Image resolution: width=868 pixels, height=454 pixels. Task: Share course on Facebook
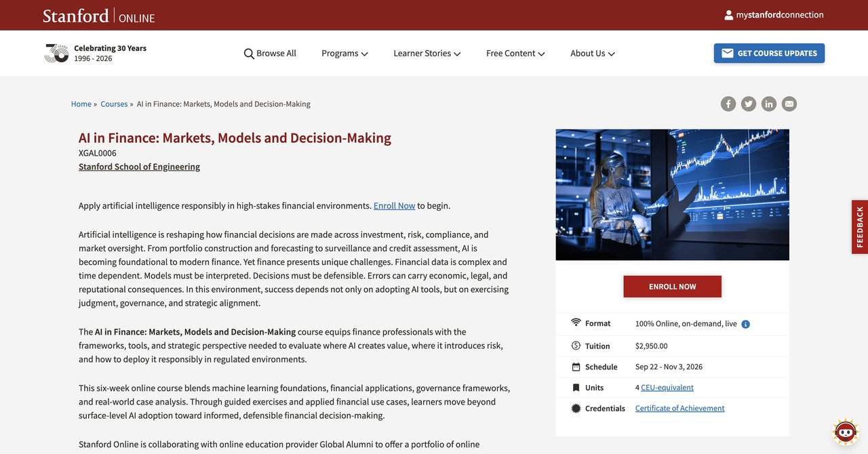point(728,104)
